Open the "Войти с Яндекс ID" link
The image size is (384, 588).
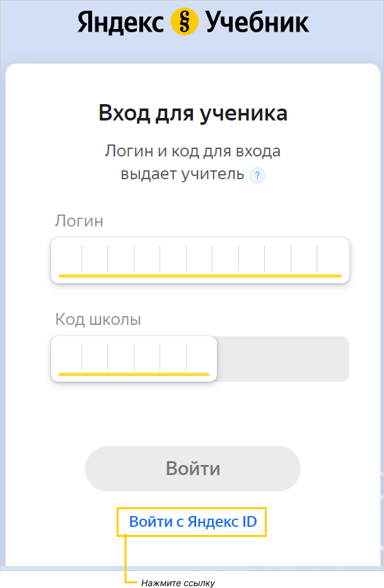coord(192,522)
